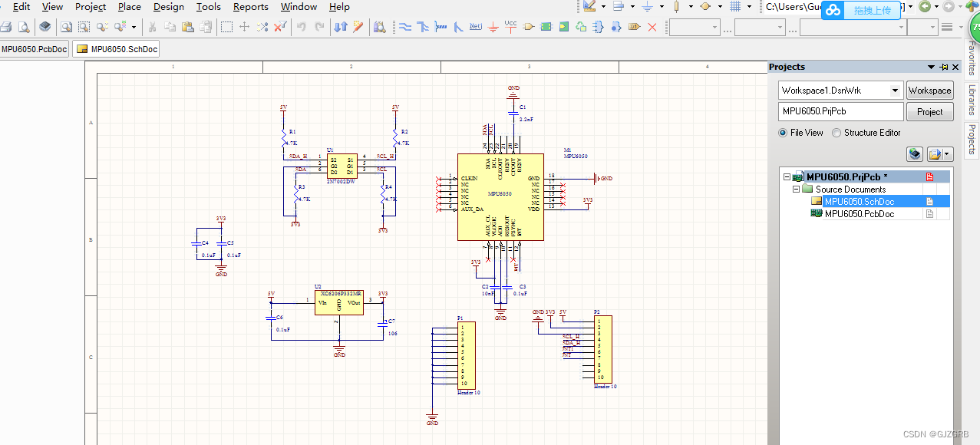
Task: Select the MPU6050 chip symbol in schematic
Action: click(500, 196)
